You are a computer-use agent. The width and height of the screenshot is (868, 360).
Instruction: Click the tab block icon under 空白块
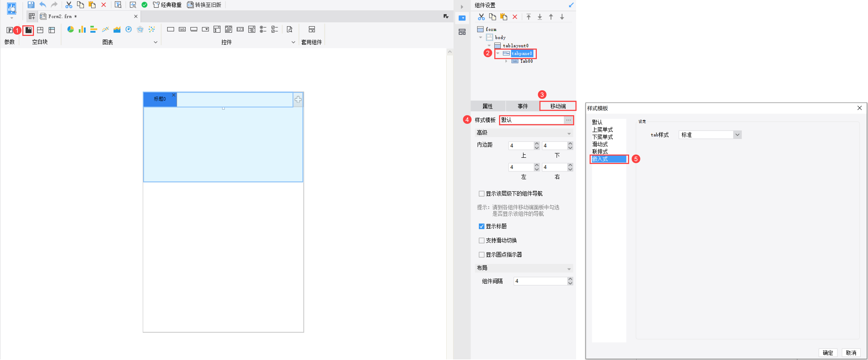(x=29, y=30)
